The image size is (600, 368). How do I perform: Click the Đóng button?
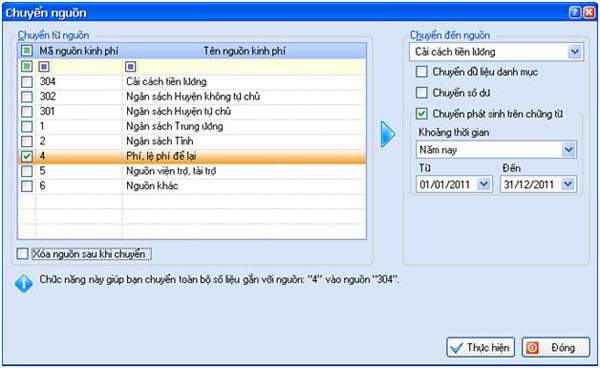point(556,347)
